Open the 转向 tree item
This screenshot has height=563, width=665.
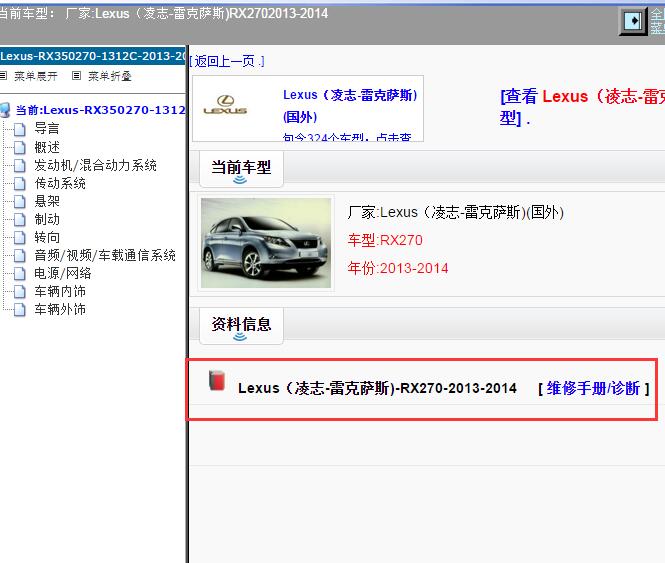47,237
